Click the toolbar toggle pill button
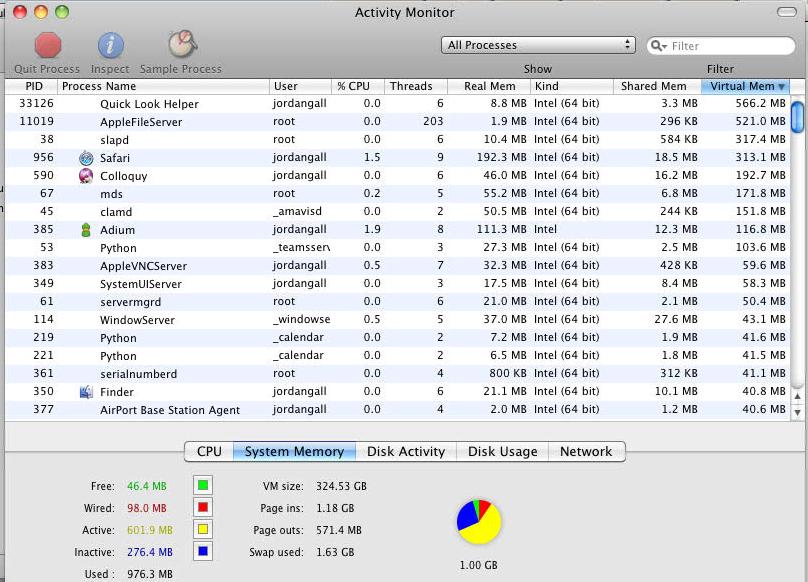This screenshot has height=582, width=808. (x=786, y=12)
